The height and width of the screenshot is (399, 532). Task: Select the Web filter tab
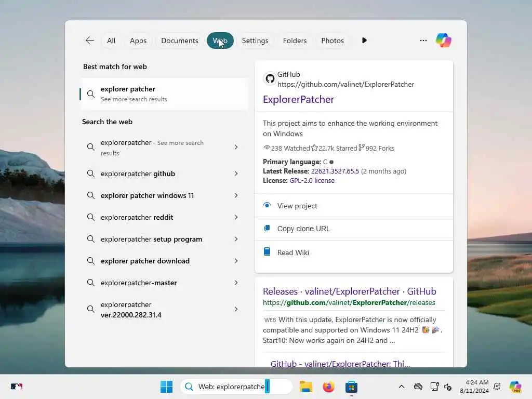220,41
